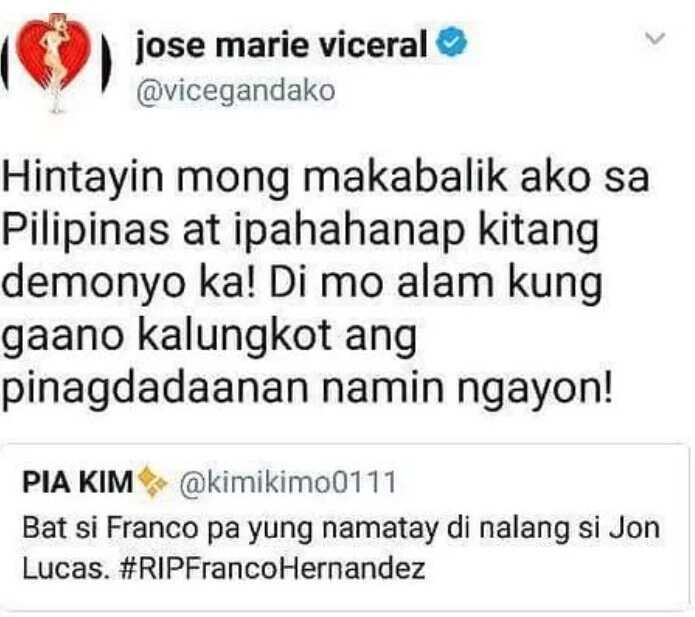The height and width of the screenshot is (617, 695).
Task: Click the word makabalik in first line
Action: (x=404, y=178)
